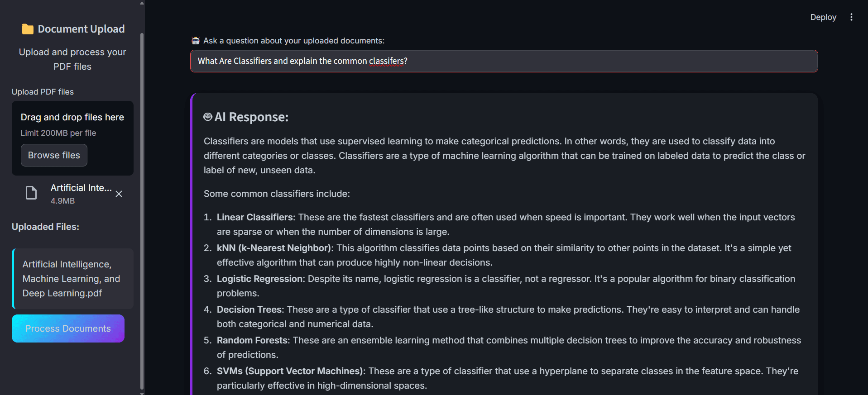Click the Uploaded Files section header
The image size is (868, 395).
coord(45,226)
